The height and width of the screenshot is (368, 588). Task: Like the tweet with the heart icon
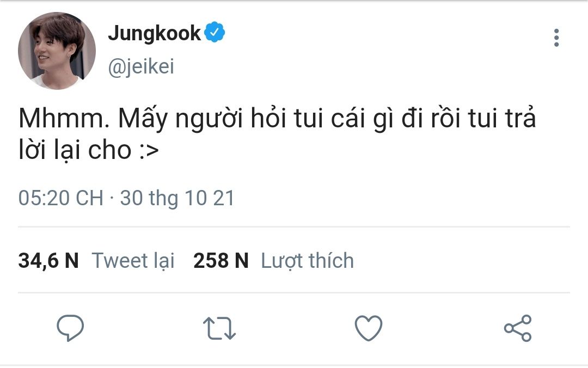(369, 328)
